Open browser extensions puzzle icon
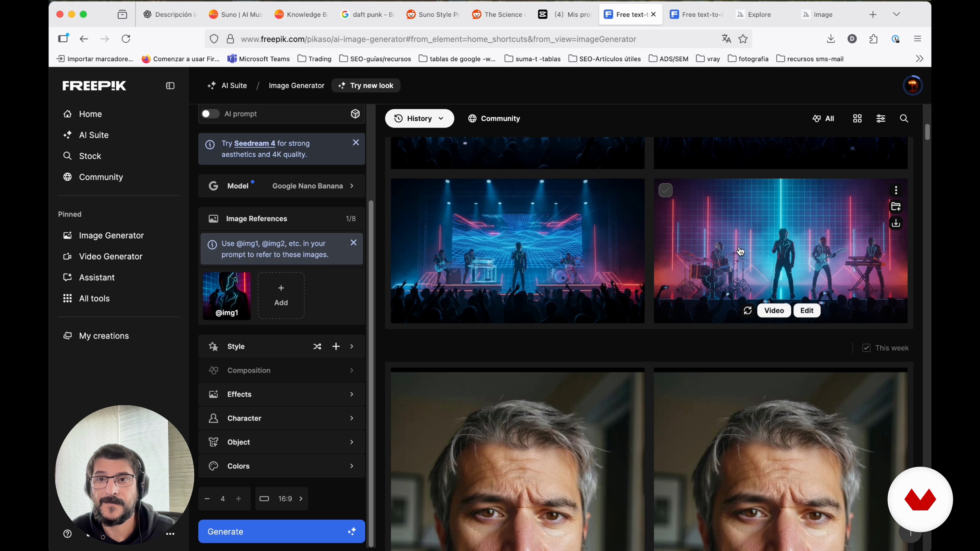Viewport: 980px width, 551px height. (x=874, y=39)
